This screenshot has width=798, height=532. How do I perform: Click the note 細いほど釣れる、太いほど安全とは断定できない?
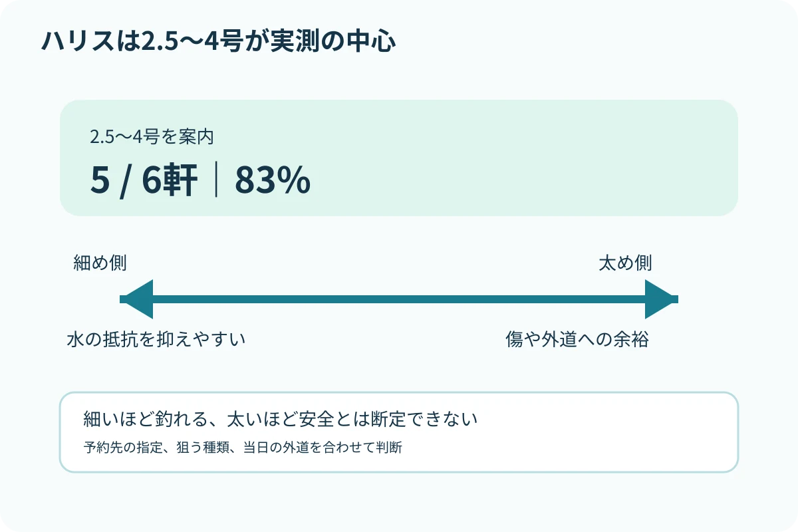pyautogui.click(x=281, y=420)
